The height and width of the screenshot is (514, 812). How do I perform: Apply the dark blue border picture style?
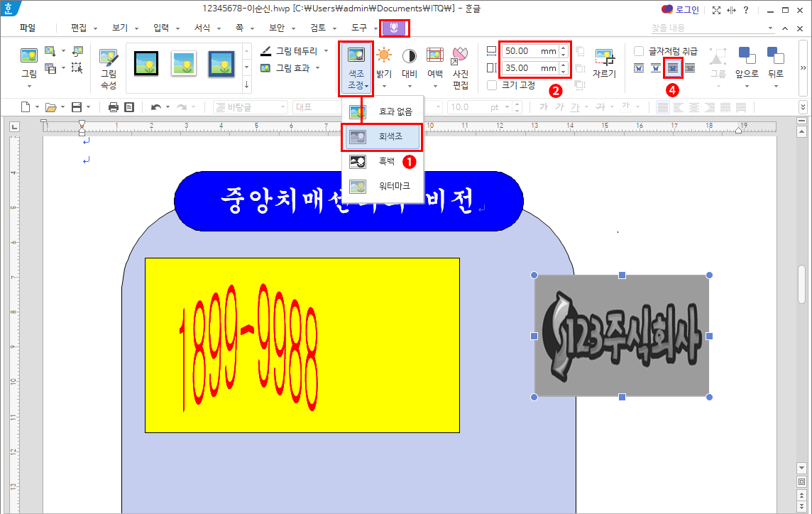tap(221, 63)
